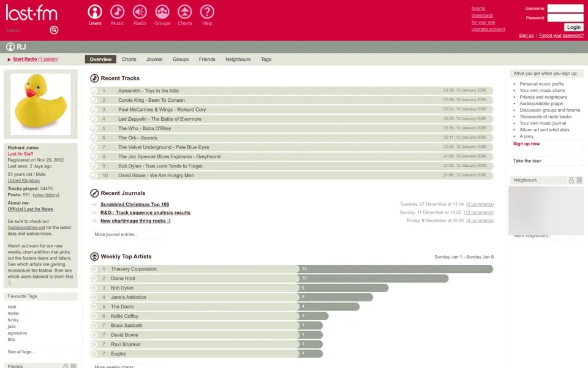This screenshot has height=368, width=588.
Task: Click the Recent Journals section icon
Action: (x=94, y=193)
